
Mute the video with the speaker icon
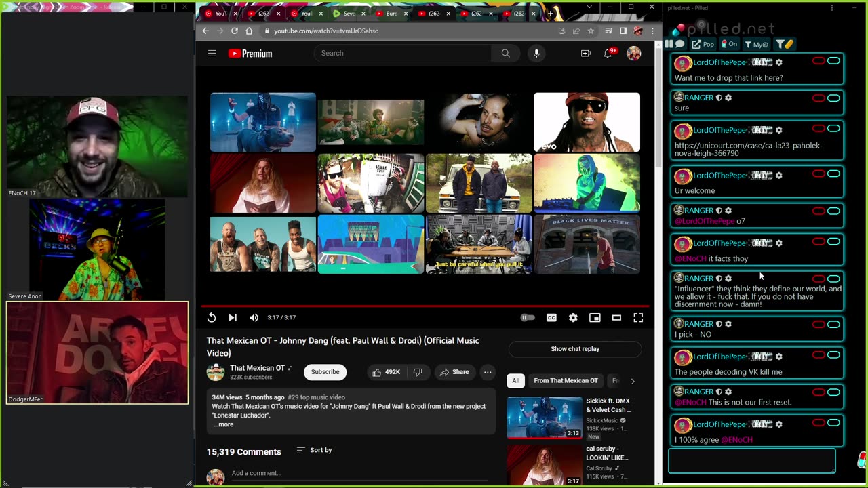click(x=254, y=317)
